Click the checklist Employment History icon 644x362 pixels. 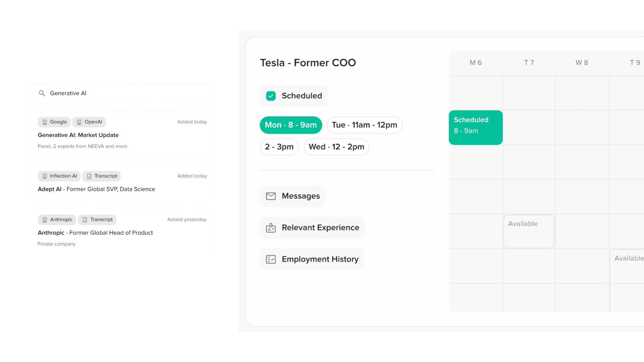coord(271,259)
